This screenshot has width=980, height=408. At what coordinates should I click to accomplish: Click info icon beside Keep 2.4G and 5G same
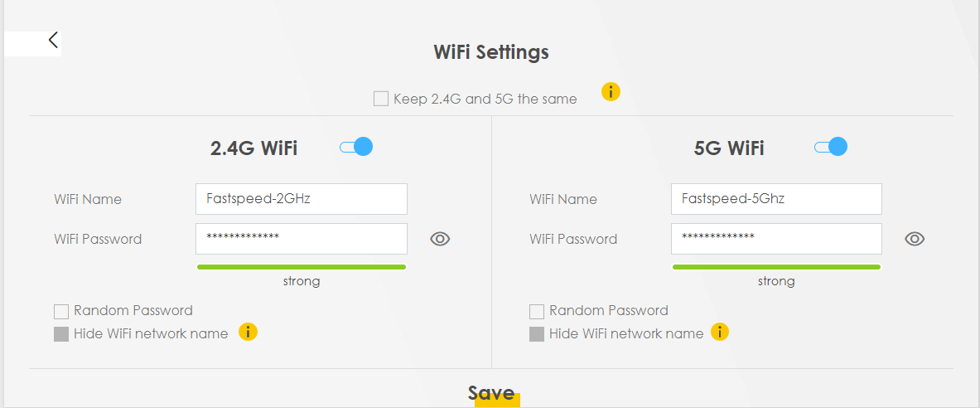tap(611, 91)
